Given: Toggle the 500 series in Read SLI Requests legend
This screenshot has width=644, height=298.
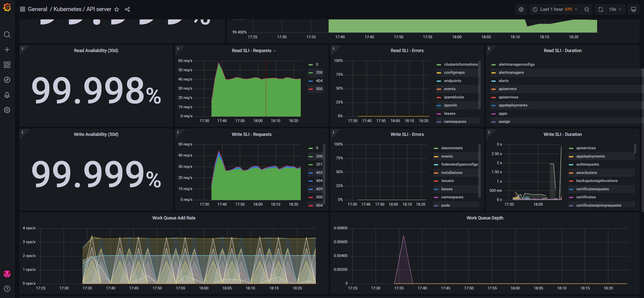Looking at the screenshot, I should pos(319,89).
